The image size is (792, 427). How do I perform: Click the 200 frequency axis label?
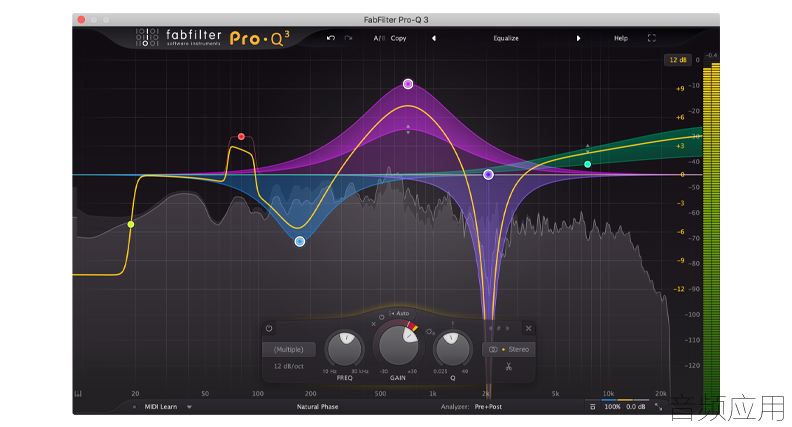[311, 394]
